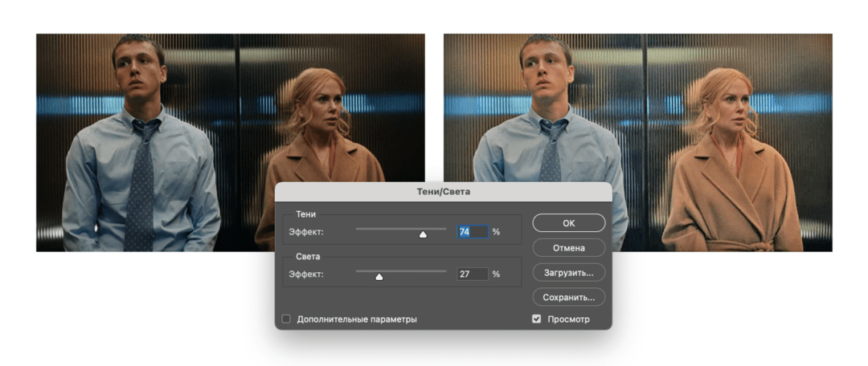Click the Сохранить... button

pos(568,297)
